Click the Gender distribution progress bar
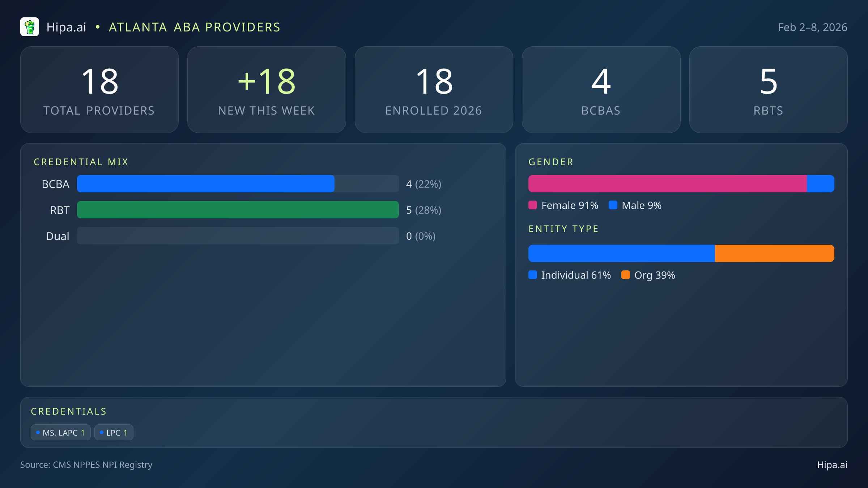 pyautogui.click(x=681, y=184)
